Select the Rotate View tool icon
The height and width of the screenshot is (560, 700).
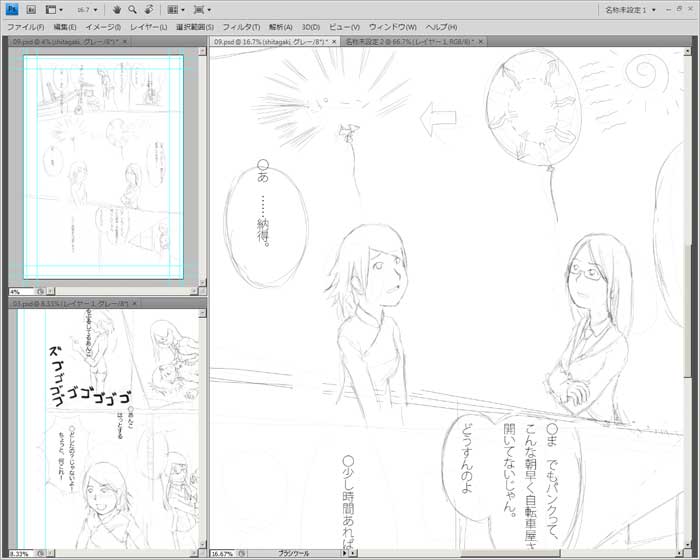[147, 9]
